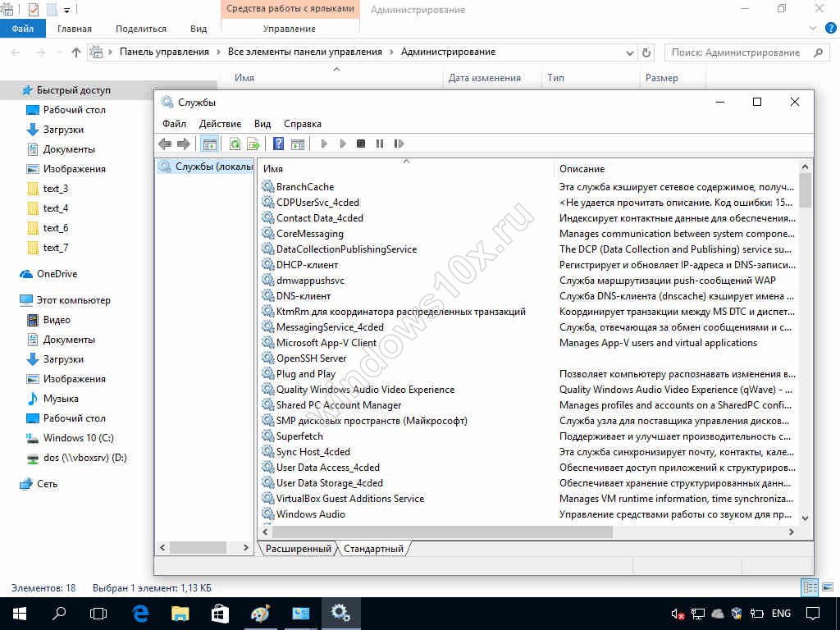Image resolution: width=840 pixels, height=630 pixels.
Task: Select the Windows Audio service
Action: click(x=310, y=514)
